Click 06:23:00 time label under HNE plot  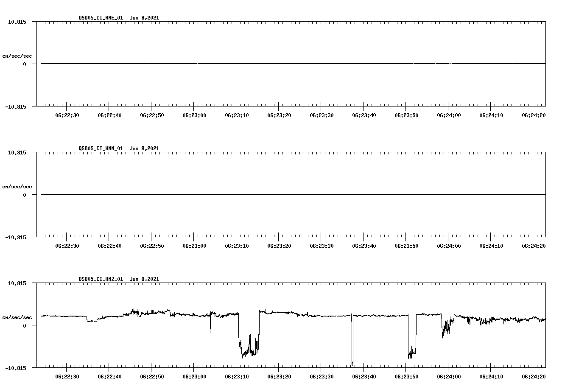click(x=194, y=115)
